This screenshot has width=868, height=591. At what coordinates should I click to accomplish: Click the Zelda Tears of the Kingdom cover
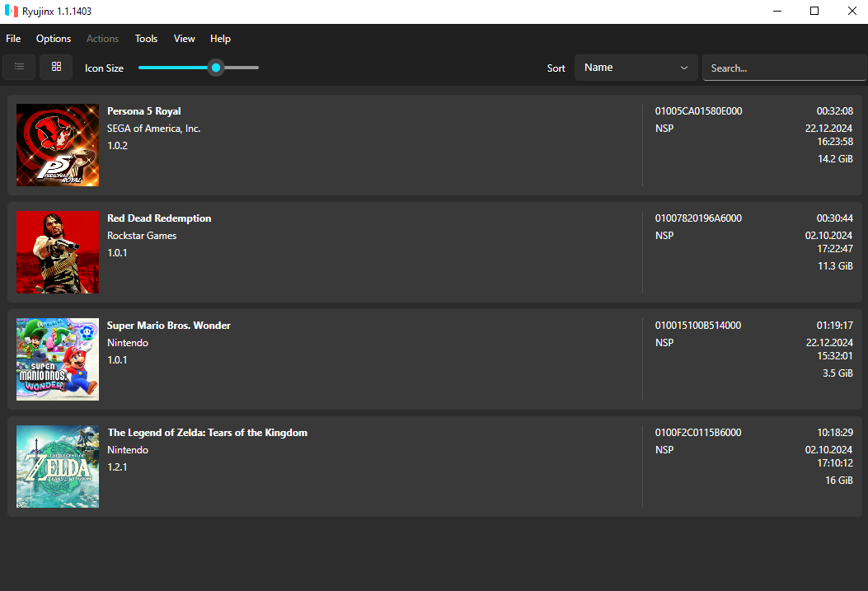58,467
